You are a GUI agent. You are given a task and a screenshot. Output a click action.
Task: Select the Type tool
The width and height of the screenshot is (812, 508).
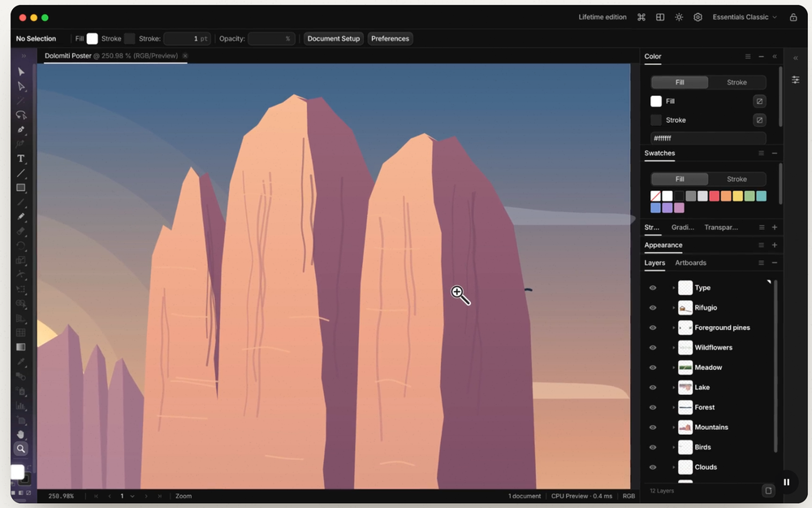(x=21, y=158)
